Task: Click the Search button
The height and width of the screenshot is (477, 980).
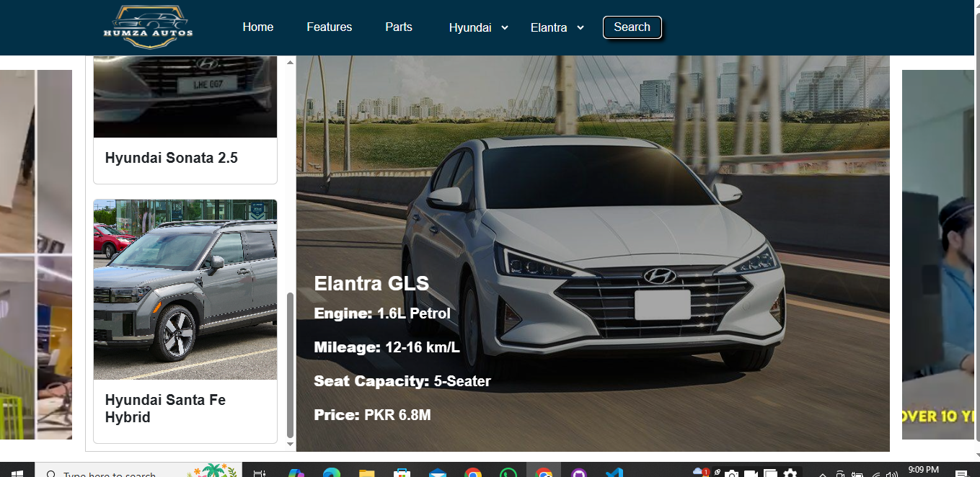Action: [632, 27]
